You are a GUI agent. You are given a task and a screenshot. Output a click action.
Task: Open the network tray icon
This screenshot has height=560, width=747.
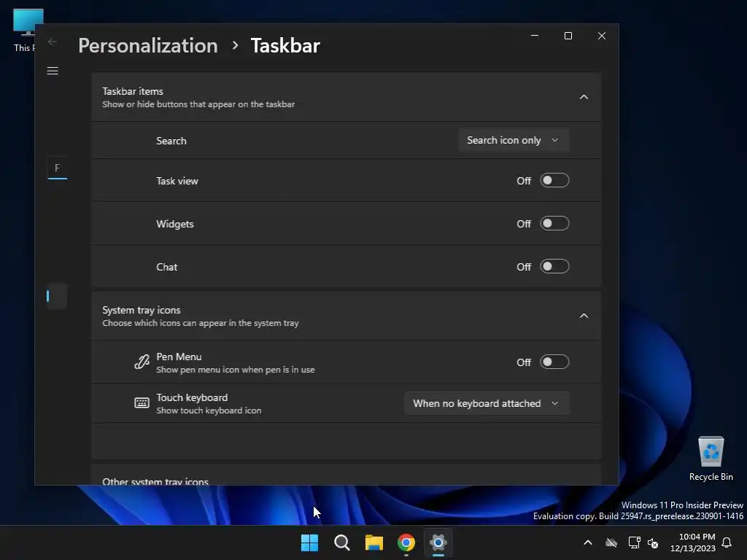click(x=634, y=542)
